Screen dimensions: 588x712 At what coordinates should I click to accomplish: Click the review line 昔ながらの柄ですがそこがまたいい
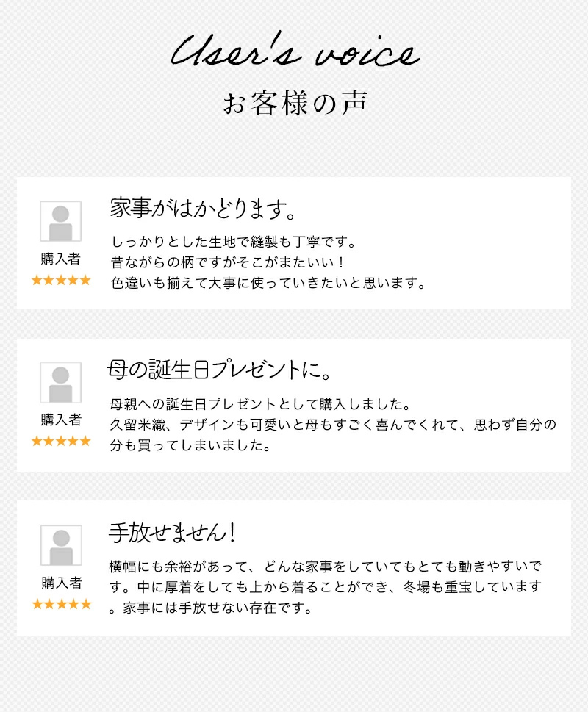(x=227, y=262)
